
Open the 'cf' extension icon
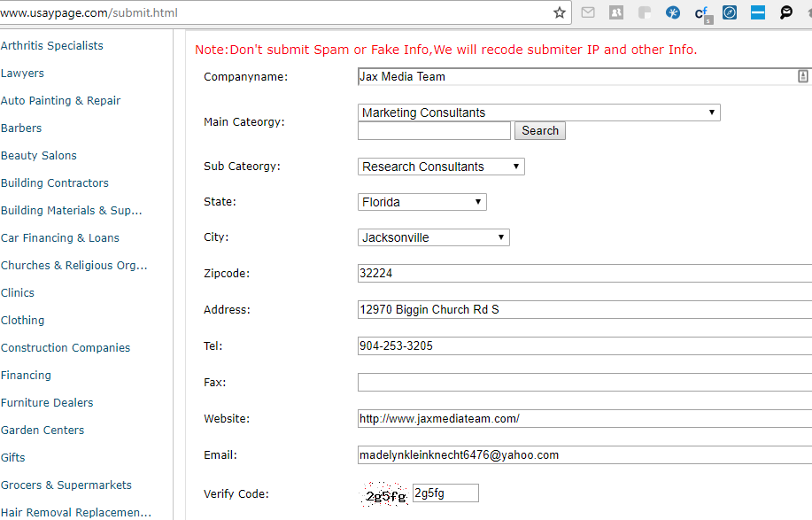[702, 13]
